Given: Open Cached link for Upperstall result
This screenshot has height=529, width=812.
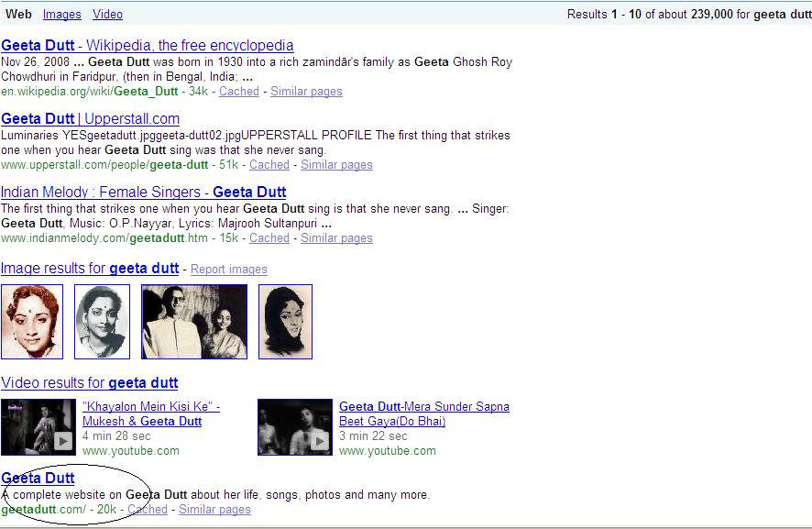Looking at the screenshot, I should (x=269, y=165).
